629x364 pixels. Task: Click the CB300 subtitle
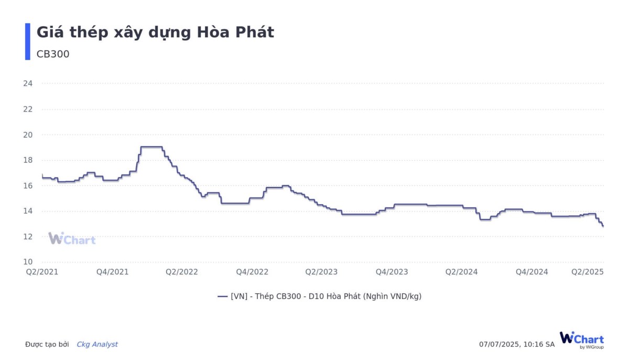53,54
